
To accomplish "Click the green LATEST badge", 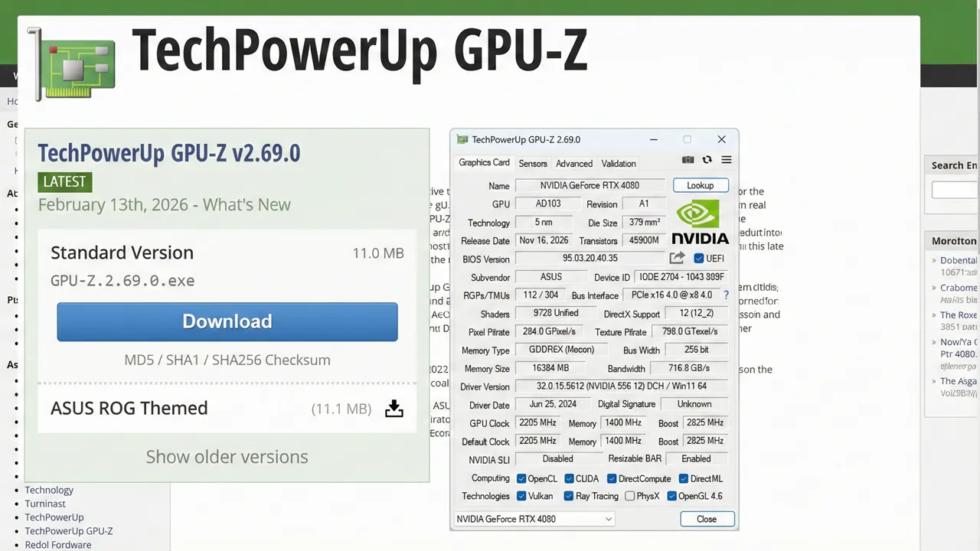I will [x=65, y=181].
